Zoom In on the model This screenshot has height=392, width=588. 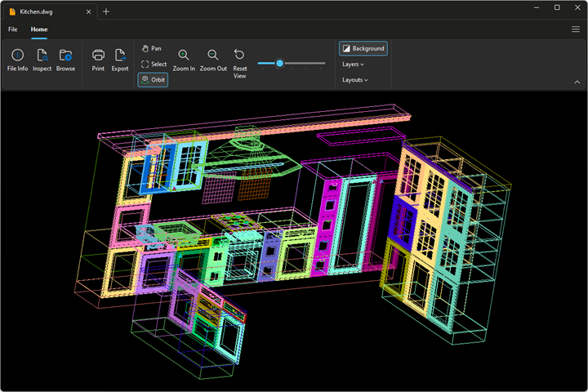tap(184, 60)
